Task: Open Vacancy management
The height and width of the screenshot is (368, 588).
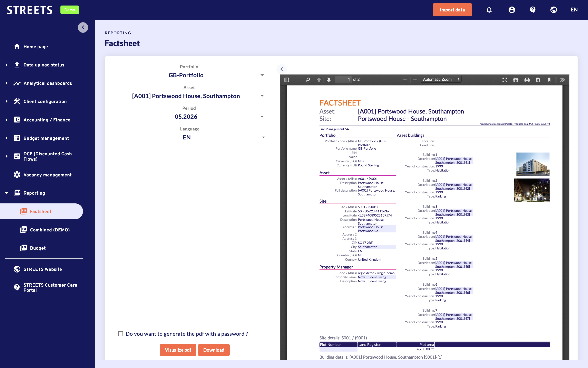Action: (47, 175)
